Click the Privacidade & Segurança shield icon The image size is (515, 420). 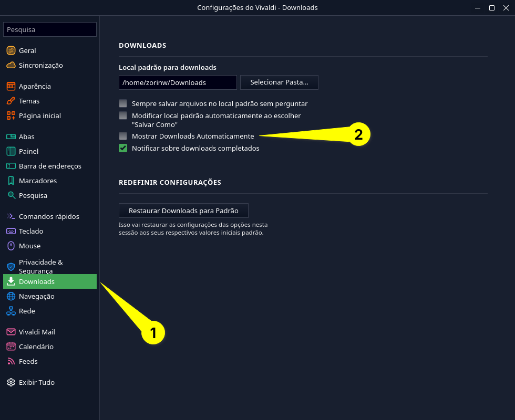pos(11,266)
